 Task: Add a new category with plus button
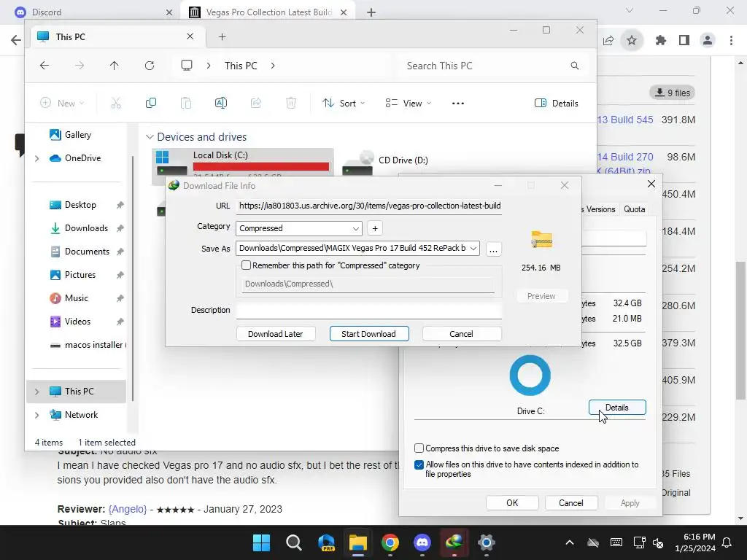375,228
